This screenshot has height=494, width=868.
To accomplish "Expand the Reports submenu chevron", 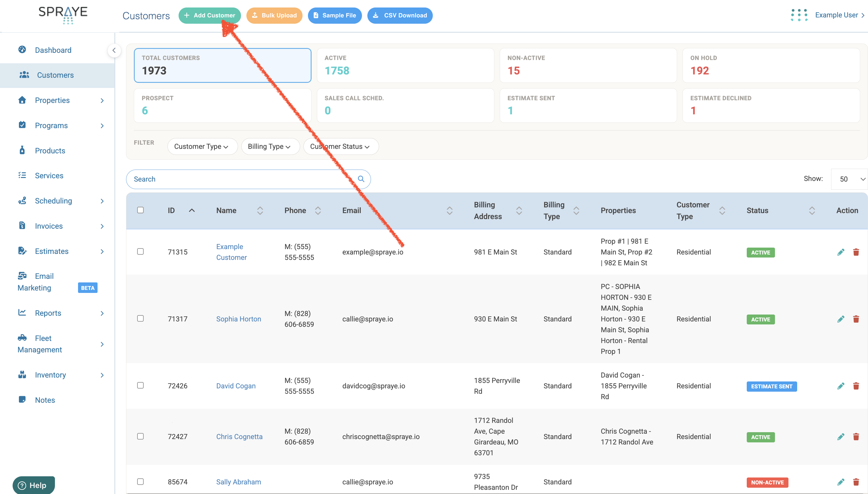I will point(102,313).
